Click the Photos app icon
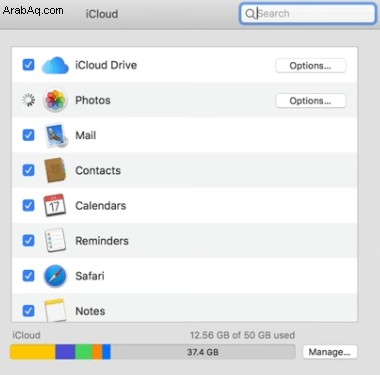 [x=55, y=100]
